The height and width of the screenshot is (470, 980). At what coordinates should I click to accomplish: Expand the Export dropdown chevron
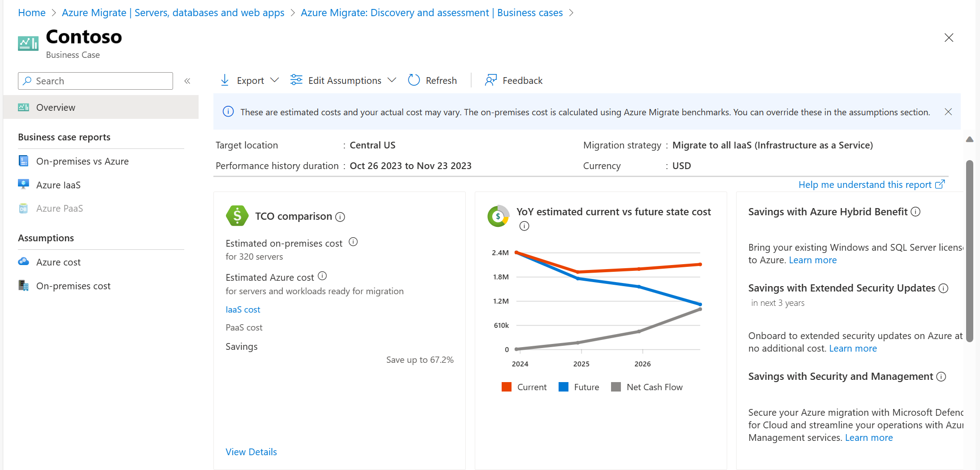pyautogui.click(x=275, y=80)
